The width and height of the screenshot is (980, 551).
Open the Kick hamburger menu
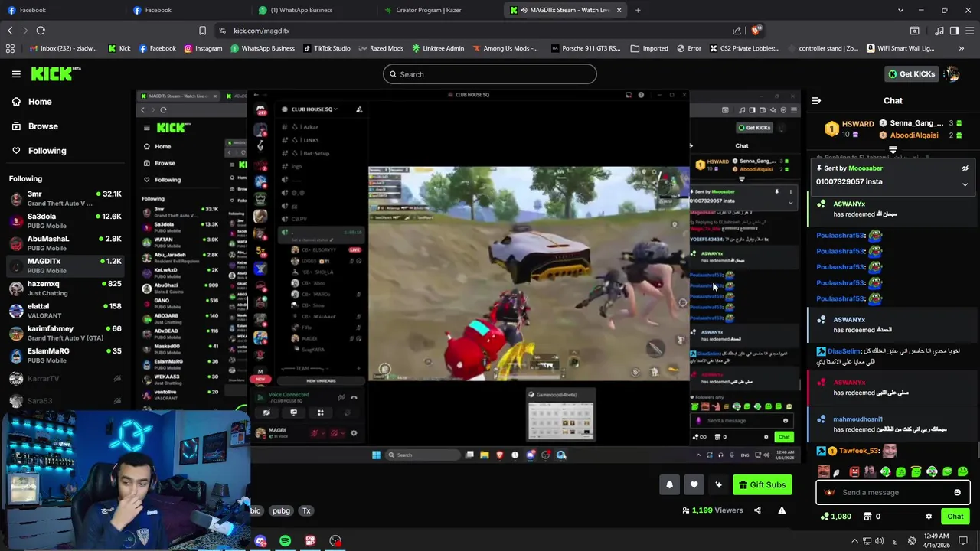coord(16,74)
